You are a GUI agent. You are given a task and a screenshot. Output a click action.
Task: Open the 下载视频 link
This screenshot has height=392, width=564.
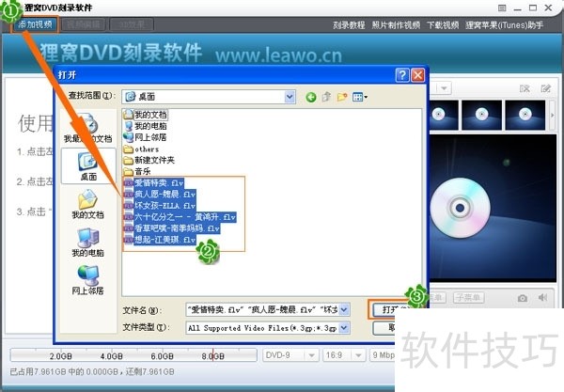point(443,25)
